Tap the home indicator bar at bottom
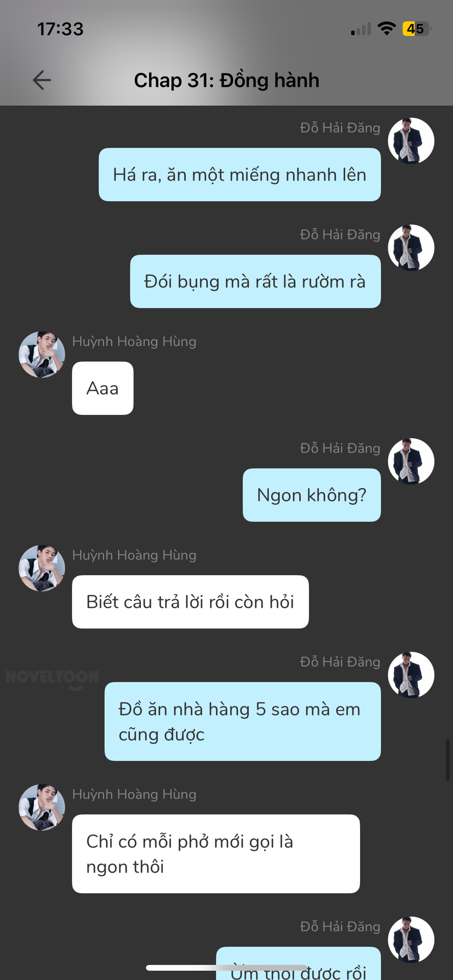This screenshot has width=453, height=980. pos(226,968)
